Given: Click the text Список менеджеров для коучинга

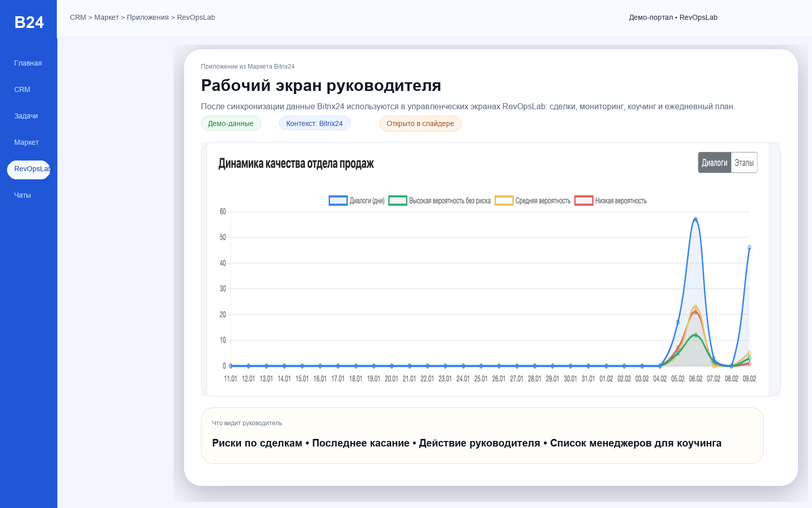Looking at the screenshot, I should click(x=636, y=443).
